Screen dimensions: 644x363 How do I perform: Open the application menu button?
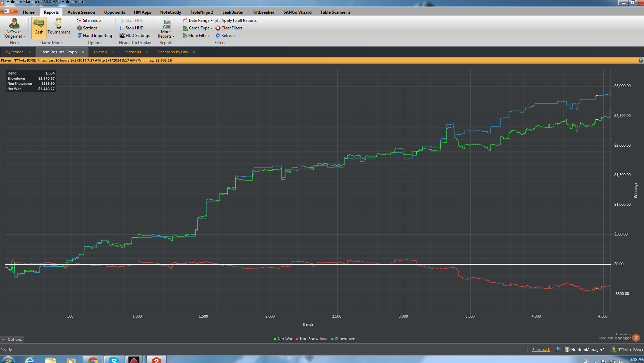pos(9,11)
